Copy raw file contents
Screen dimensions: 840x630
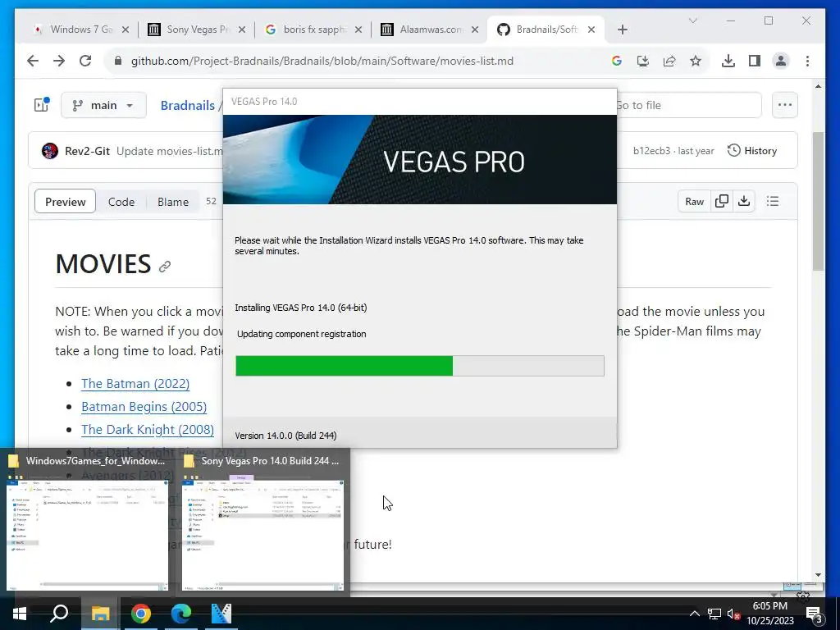(722, 202)
